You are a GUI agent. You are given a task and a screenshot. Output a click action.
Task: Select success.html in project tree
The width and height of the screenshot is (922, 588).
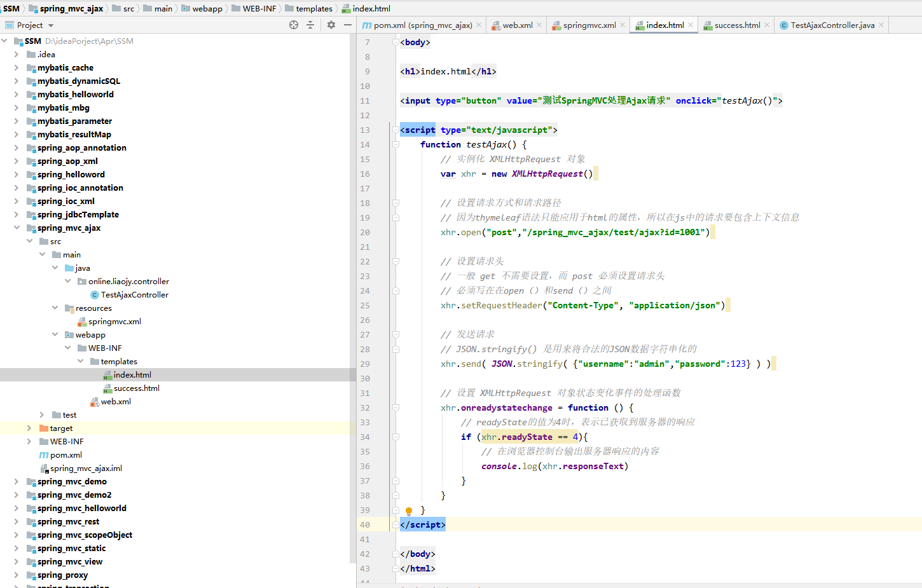tap(131, 388)
